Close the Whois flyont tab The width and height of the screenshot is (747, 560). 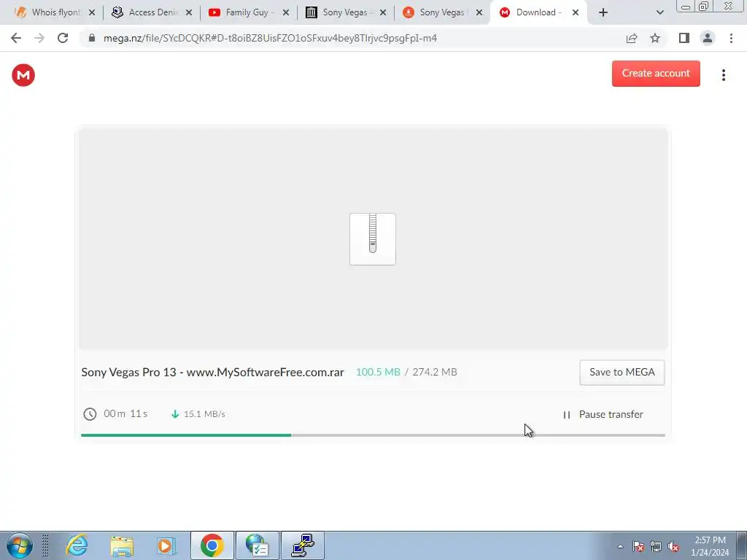(x=92, y=12)
